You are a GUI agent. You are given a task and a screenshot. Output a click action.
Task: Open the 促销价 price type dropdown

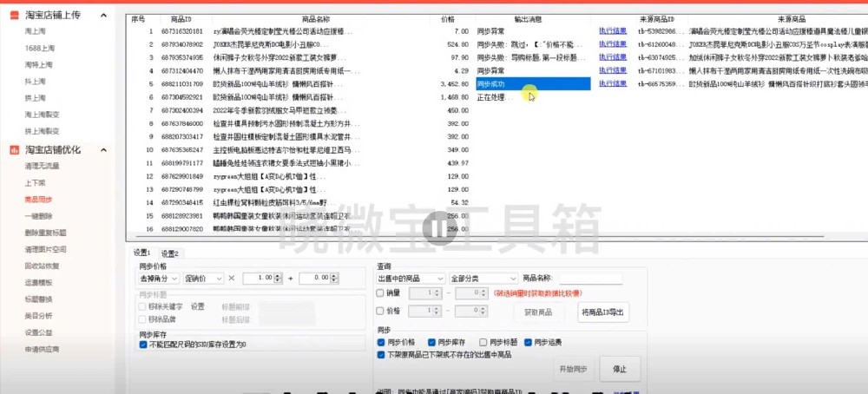[x=204, y=279]
